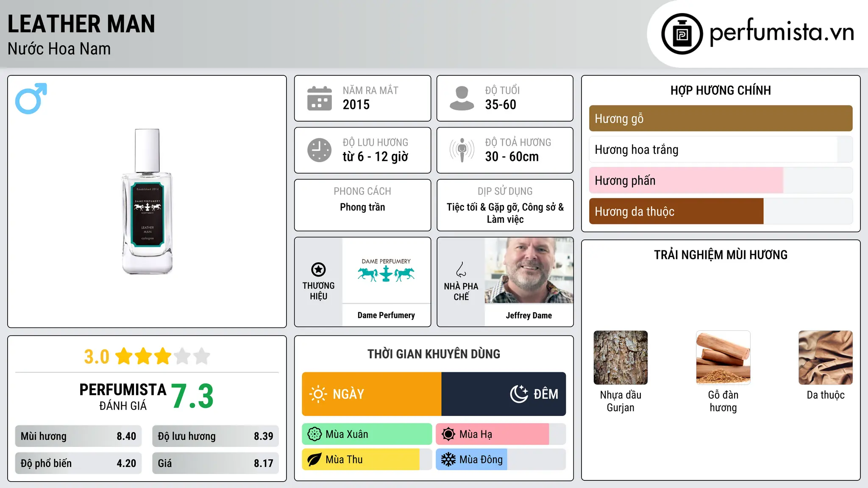Click the snowflake icon for Mùa Đông
868x488 pixels.
click(448, 460)
